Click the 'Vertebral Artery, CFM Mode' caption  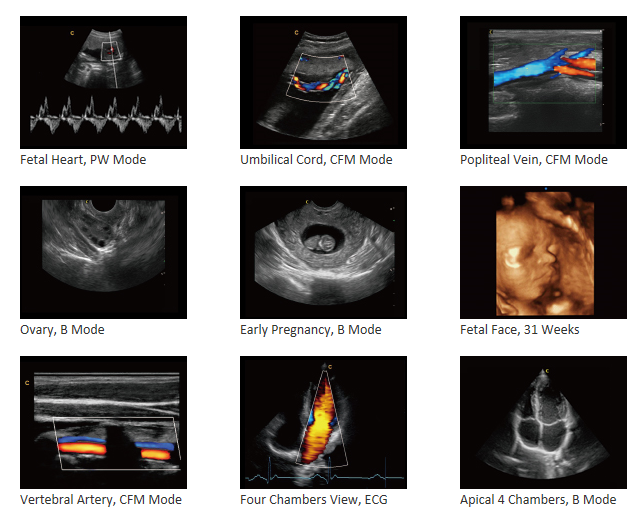point(101,500)
